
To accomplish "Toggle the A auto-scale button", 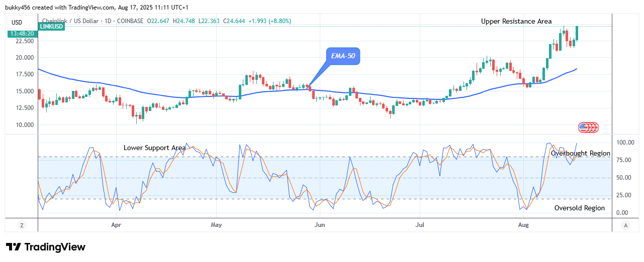I will tap(625, 226).
